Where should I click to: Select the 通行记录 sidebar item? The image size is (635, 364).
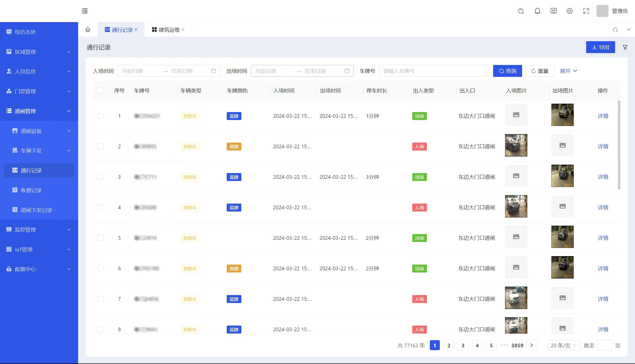click(39, 171)
